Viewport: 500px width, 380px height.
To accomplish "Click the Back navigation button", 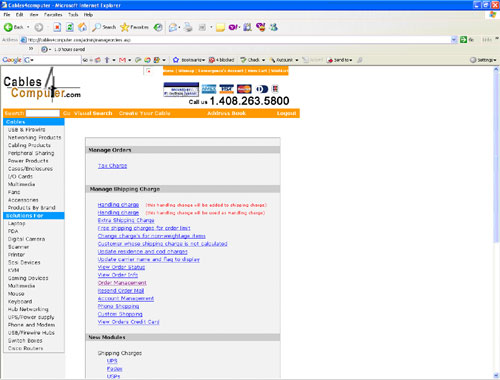I will [13, 27].
